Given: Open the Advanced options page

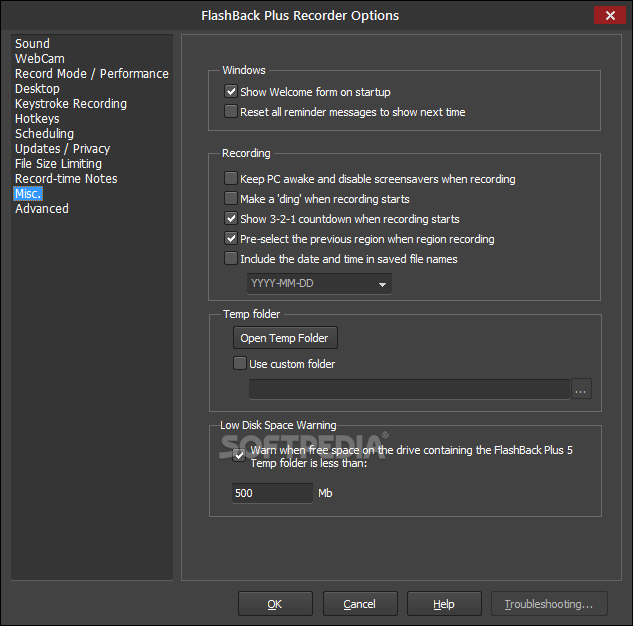Looking at the screenshot, I should 42,208.
